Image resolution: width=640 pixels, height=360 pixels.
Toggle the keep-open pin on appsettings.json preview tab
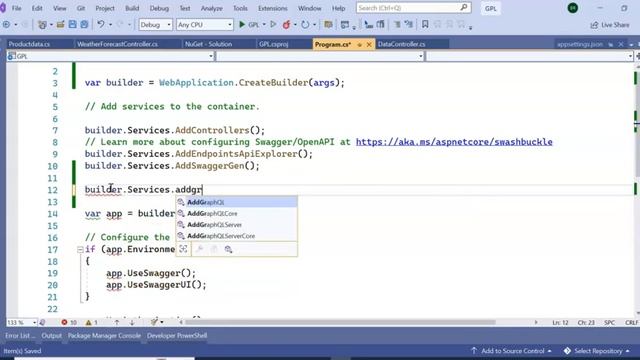click(x=611, y=44)
